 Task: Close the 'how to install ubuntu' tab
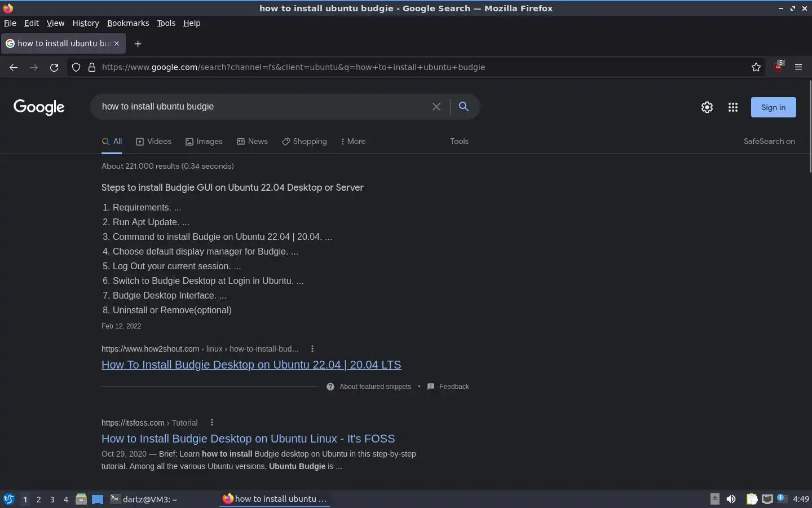pos(117,43)
